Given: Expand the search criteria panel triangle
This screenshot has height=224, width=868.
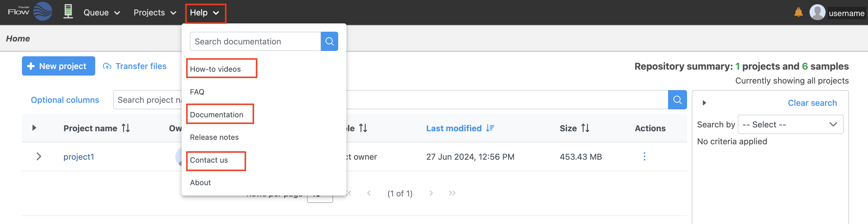Looking at the screenshot, I should tap(704, 103).
